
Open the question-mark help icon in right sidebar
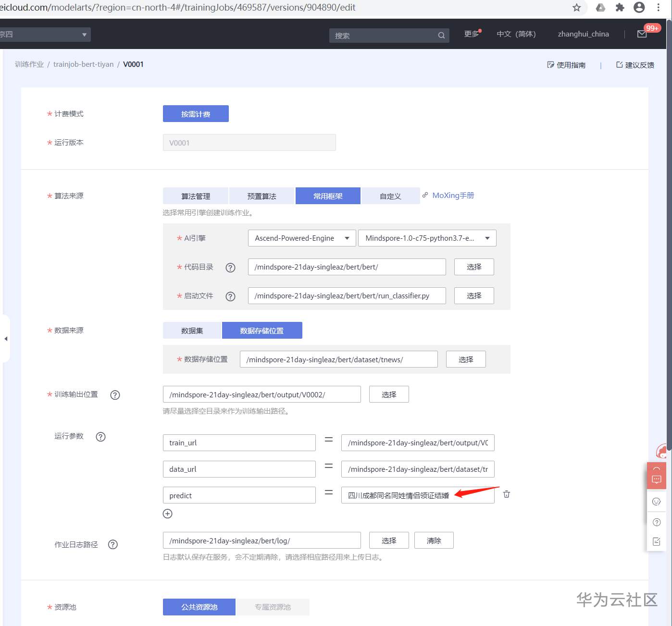point(657,522)
